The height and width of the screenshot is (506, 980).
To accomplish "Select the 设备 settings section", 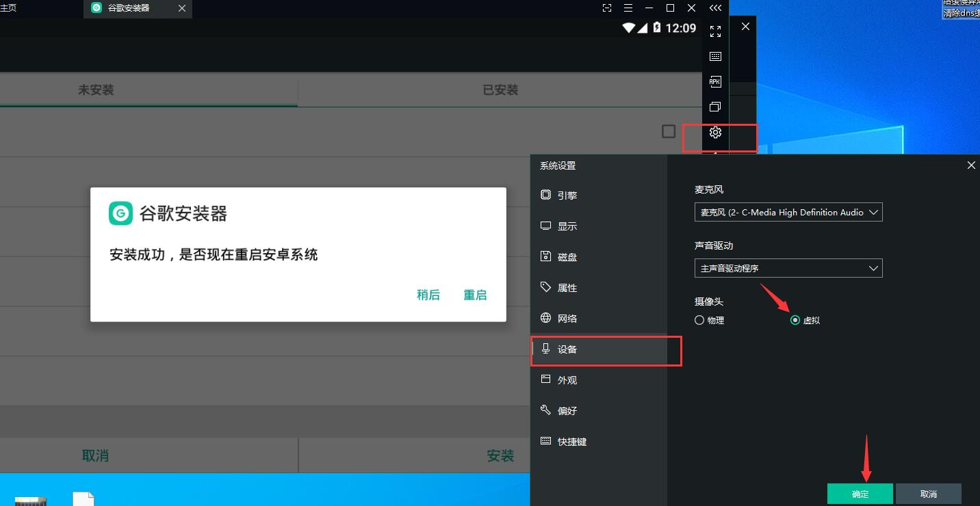I will click(x=599, y=349).
